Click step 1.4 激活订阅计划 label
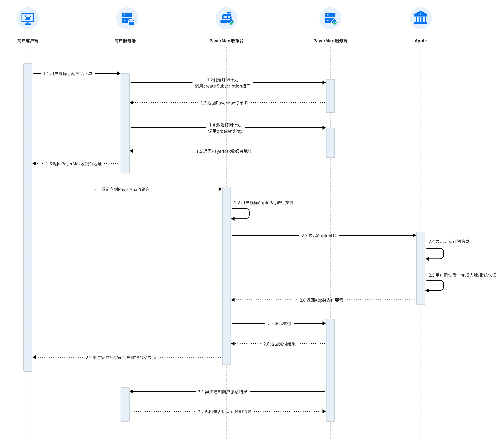This screenshot has height=446, width=504. 225,125
